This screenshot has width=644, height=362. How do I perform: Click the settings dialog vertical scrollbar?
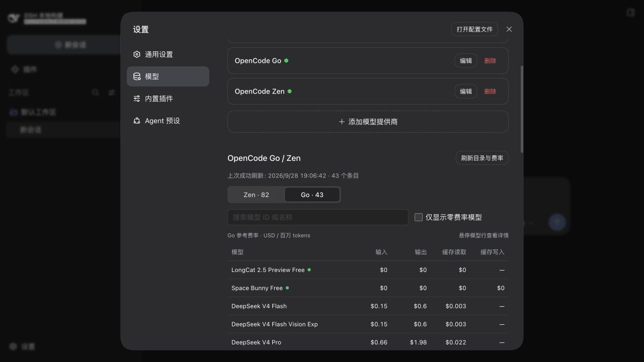(x=522, y=109)
